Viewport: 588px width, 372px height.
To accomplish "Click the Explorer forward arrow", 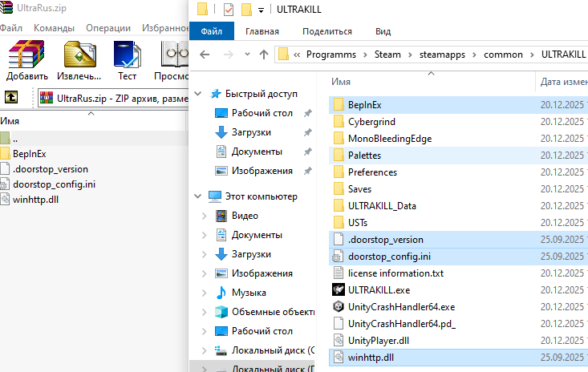I will (228, 55).
